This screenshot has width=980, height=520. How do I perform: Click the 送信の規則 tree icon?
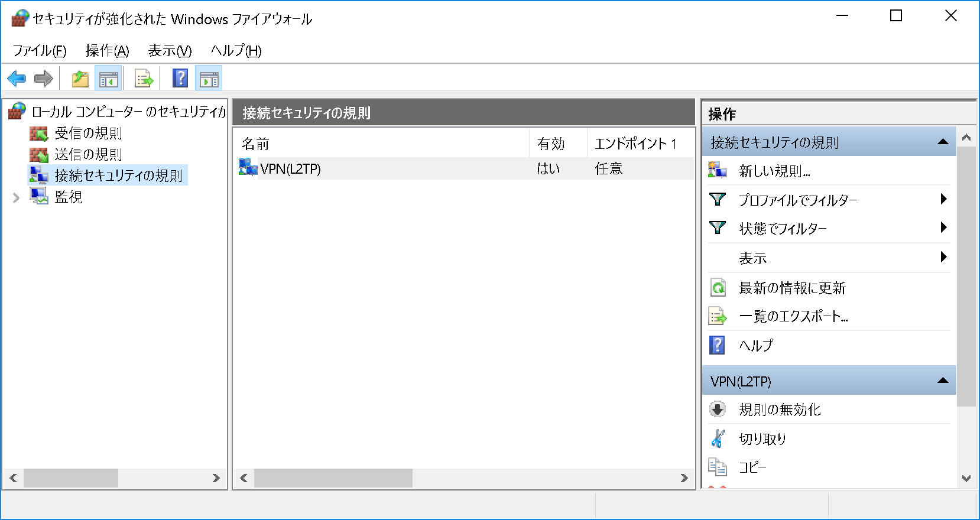coord(39,154)
